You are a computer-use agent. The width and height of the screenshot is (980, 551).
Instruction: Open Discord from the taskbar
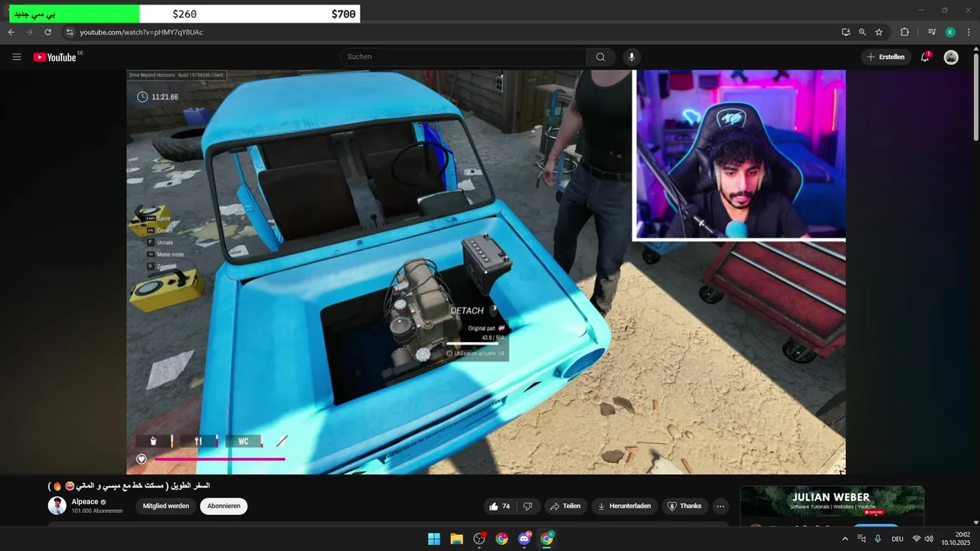coord(524,539)
